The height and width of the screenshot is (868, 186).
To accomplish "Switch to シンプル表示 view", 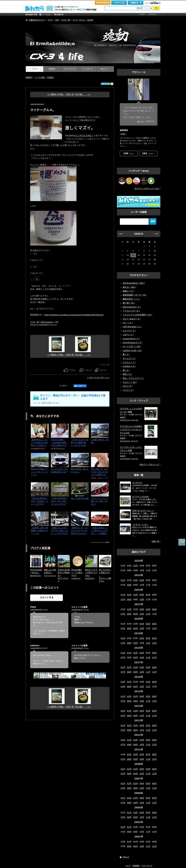I will pos(40,78).
